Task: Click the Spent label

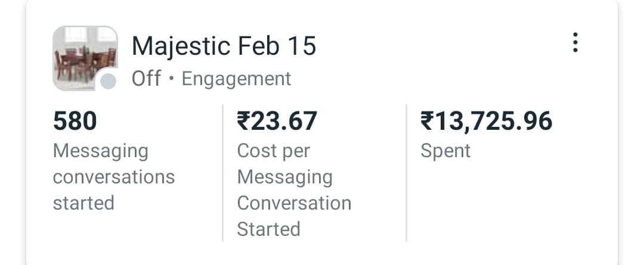Action: pyautogui.click(x=445, y=151)
